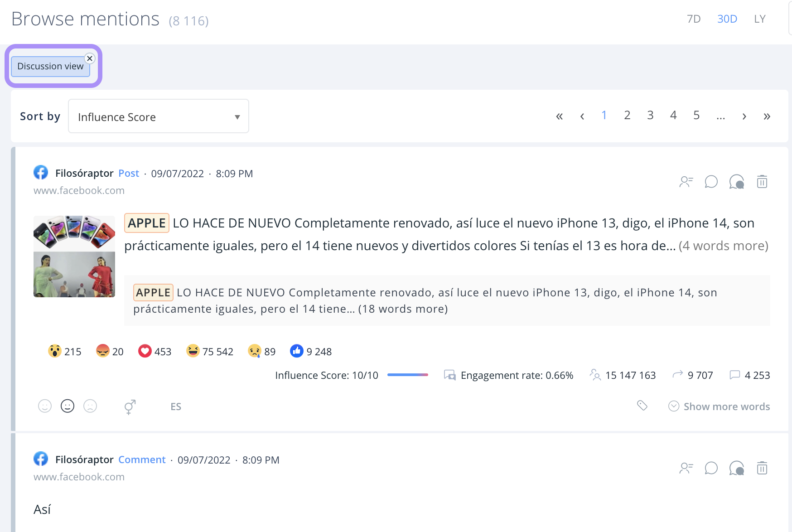
Task: Switch time range to 7D
Action: point(694,19)
